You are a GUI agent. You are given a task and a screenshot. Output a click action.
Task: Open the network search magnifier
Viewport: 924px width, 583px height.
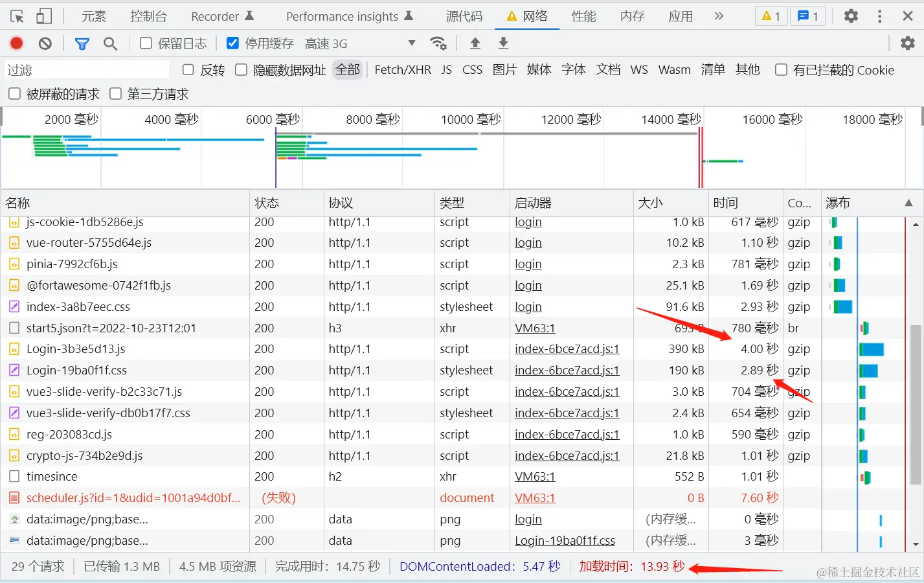(111, 43)
